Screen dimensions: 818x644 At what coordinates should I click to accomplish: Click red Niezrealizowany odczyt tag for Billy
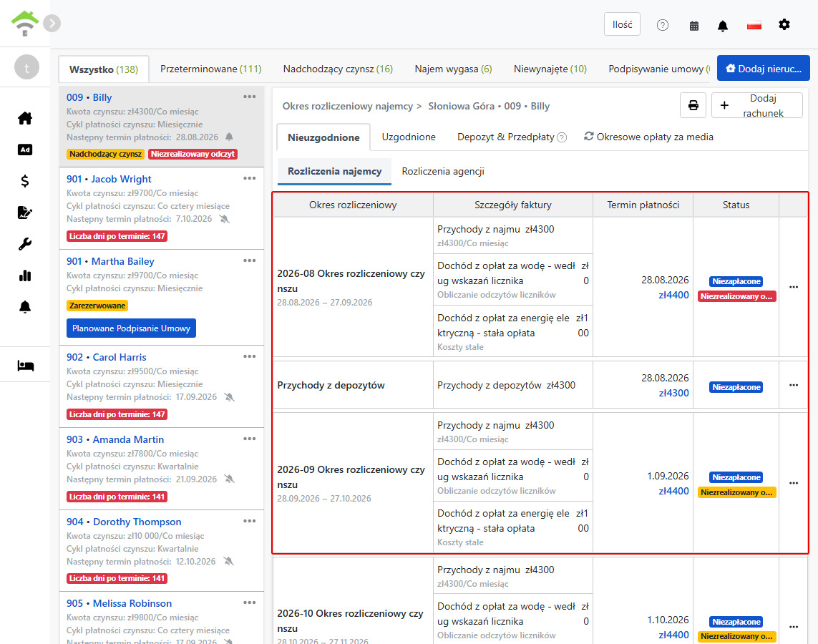(x=193, y=155)
